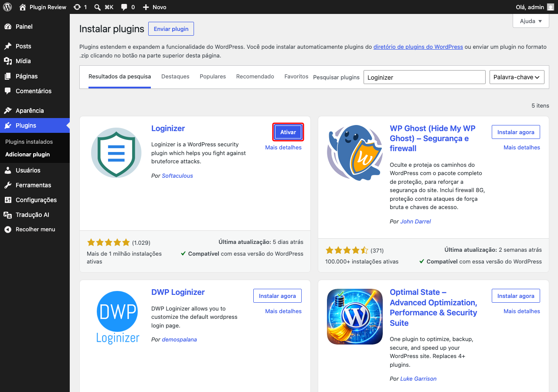The height and width of the screenshot is (392, 558).
Task: Open Ferramentas wrench icon in sidebar
Action: [8, 185]
